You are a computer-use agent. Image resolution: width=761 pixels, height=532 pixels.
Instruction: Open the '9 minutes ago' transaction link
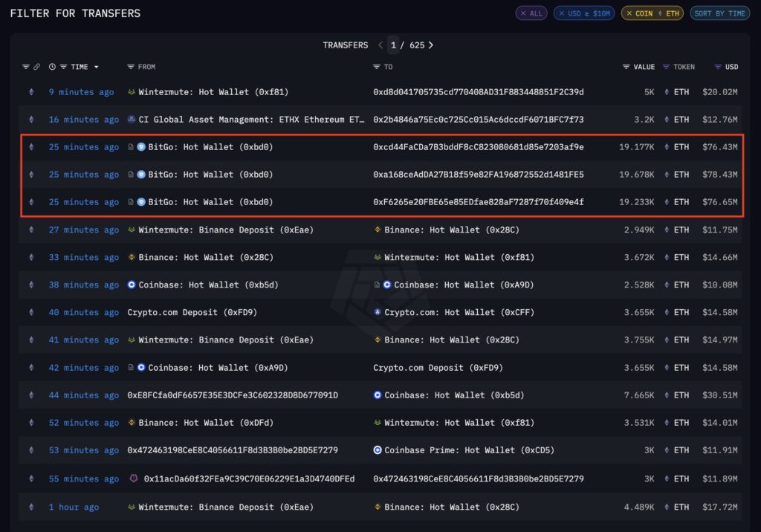click(x=81, y=92)
